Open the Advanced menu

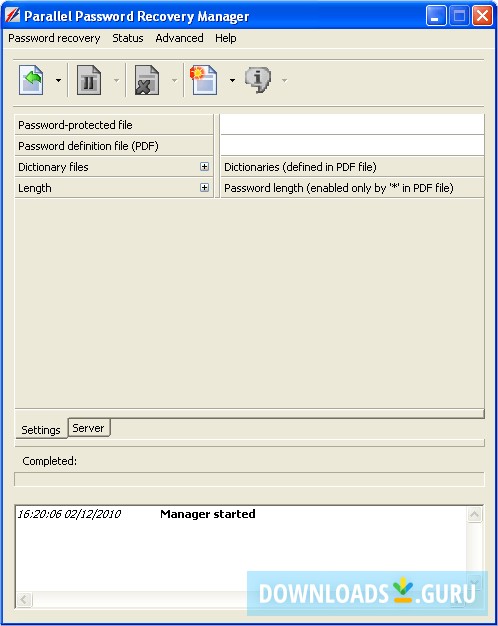click(x=179, y=38)
